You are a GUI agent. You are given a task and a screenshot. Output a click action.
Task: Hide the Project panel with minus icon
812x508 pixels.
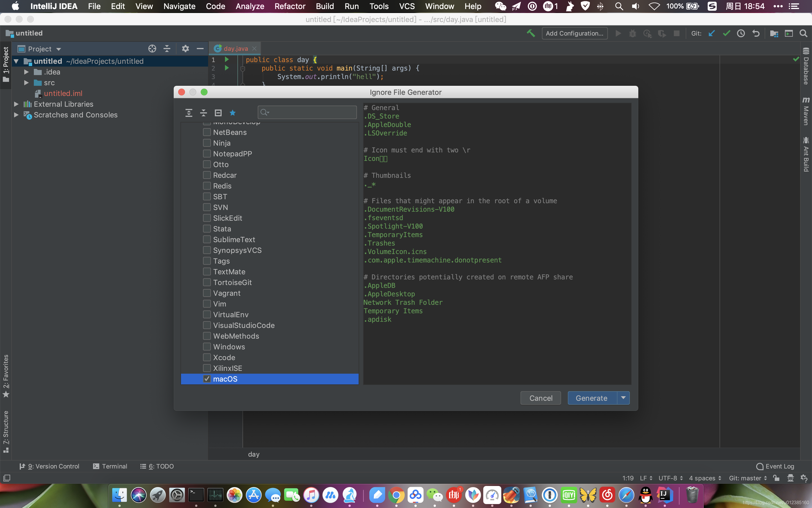[x=200, y=49]
